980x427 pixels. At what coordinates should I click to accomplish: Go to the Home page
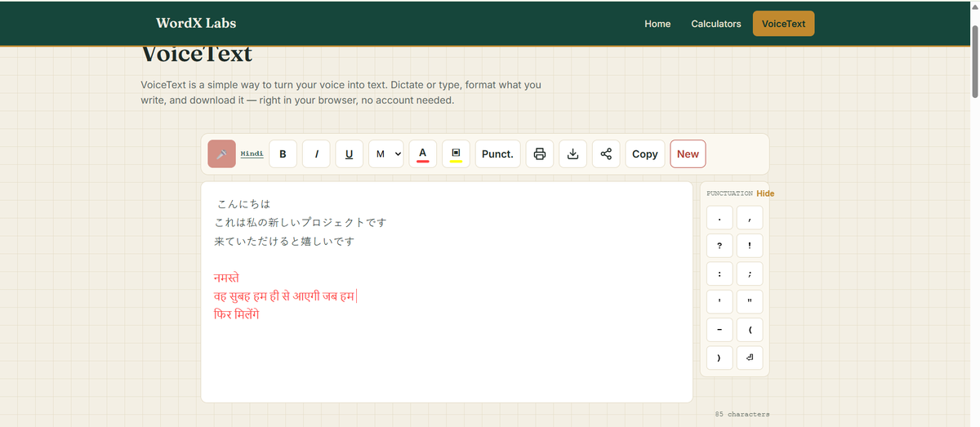point(657,24)
